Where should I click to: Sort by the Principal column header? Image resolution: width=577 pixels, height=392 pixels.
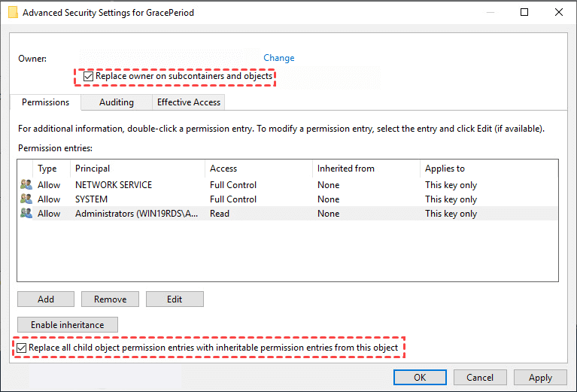[x=93, y=169]
